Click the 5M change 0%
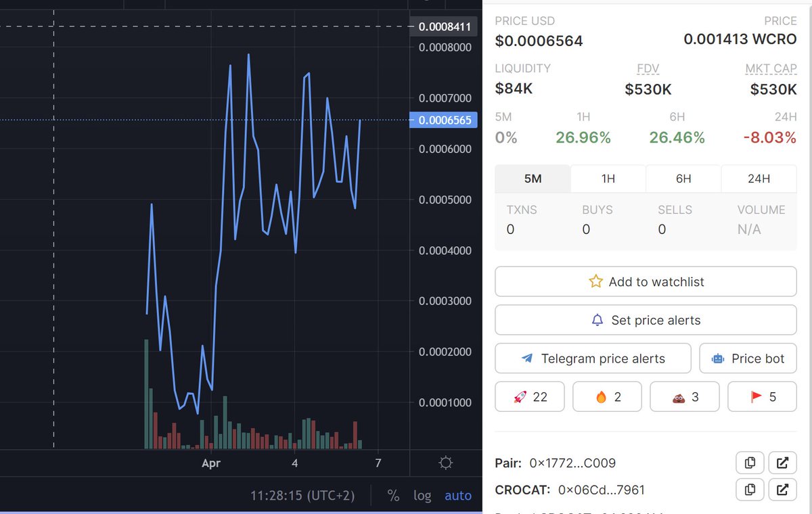This screenshot has height=514, width=812. click(506, 138)
